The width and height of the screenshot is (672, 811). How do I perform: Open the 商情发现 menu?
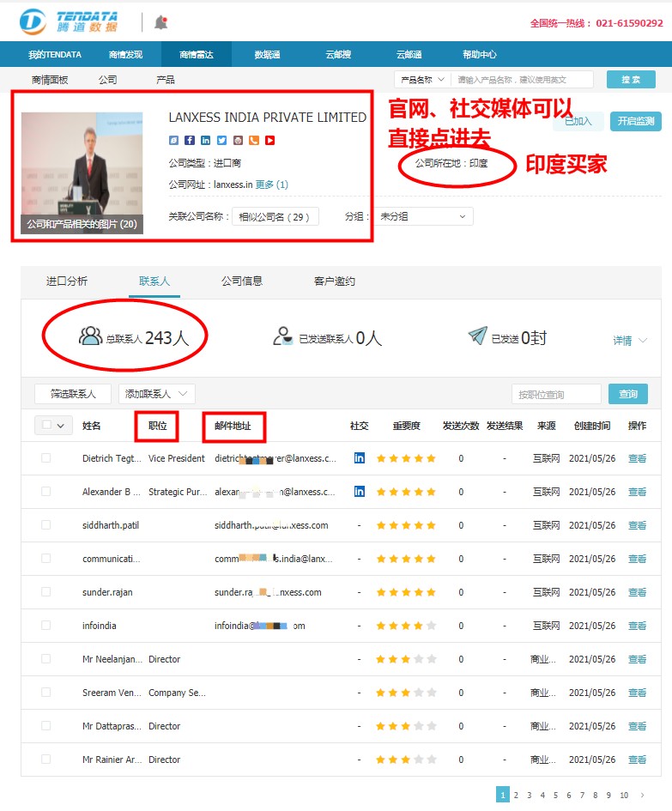pos(125,54)
